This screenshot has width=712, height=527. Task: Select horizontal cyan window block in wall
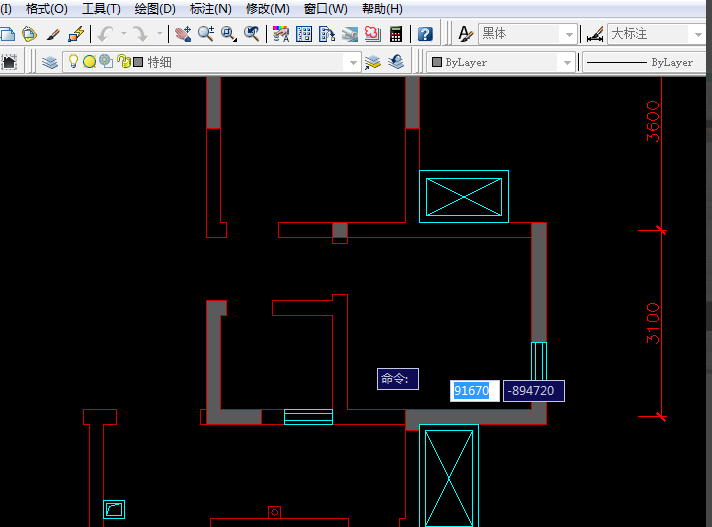(x=308, y=417)
